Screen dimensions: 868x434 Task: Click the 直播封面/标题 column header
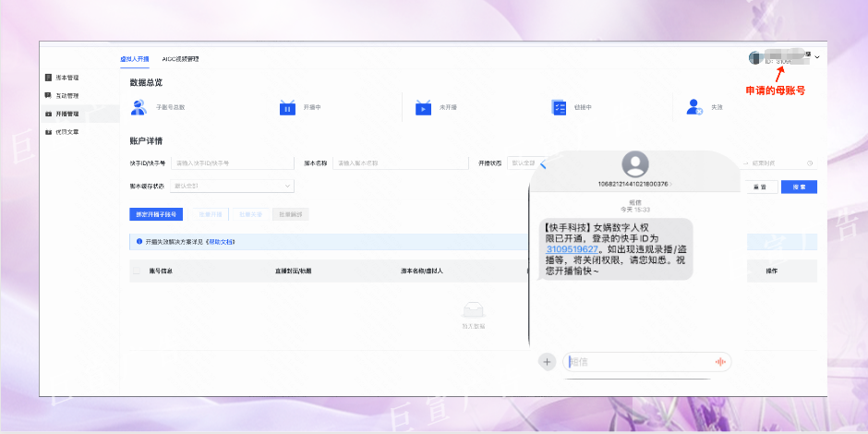coord(294,271)
